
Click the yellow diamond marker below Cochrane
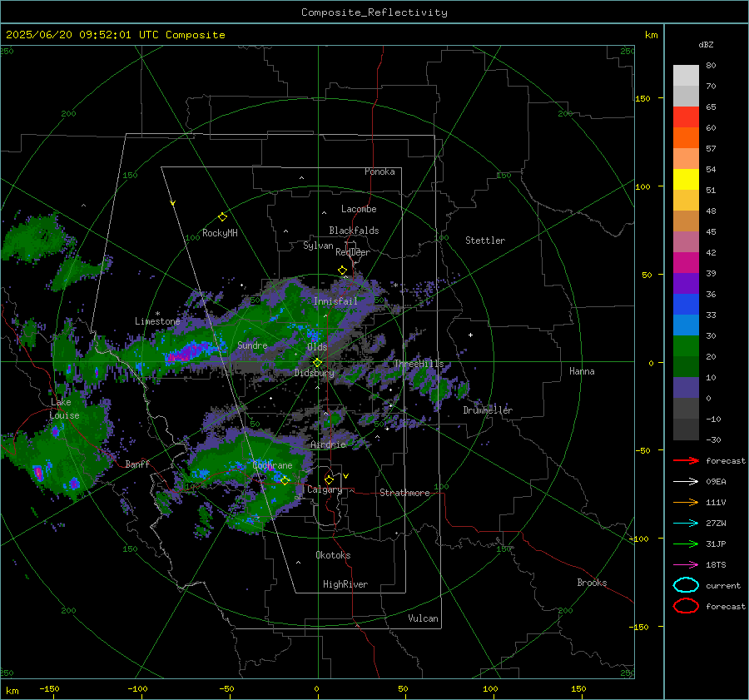pyautogui.click(x=285, y=481)
